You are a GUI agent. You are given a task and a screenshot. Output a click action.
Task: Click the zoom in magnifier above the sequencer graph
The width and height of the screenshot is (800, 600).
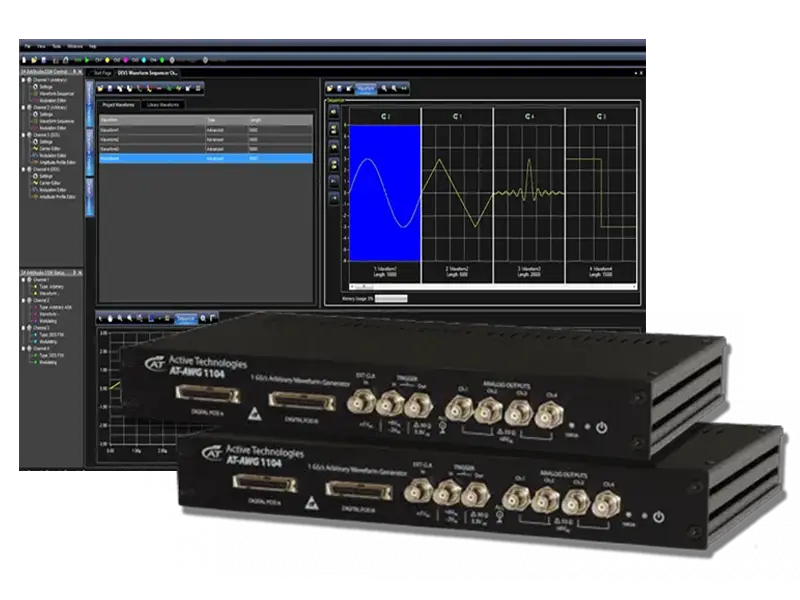(383, 88)
